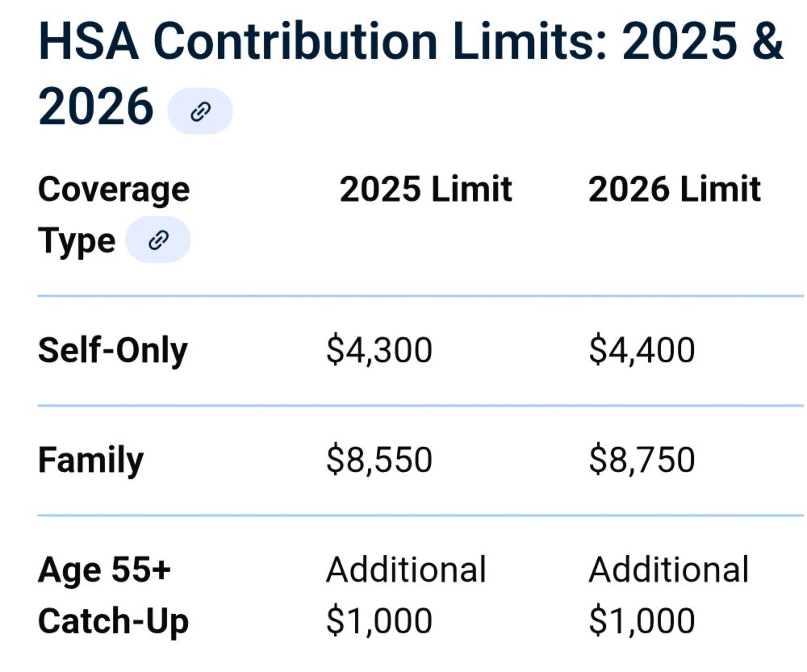Click the anchor link icon beside heading 2026
The width and height of the screenshot is (807, 672).
199,111
